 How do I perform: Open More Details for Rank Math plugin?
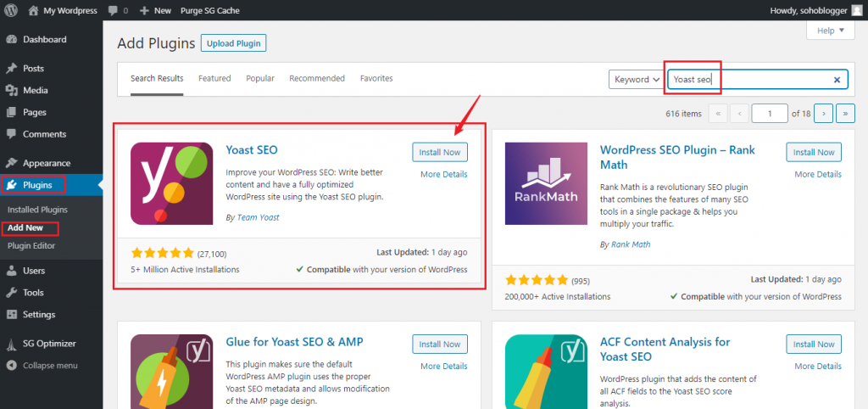pyautogui.click(x=818, y=174)
